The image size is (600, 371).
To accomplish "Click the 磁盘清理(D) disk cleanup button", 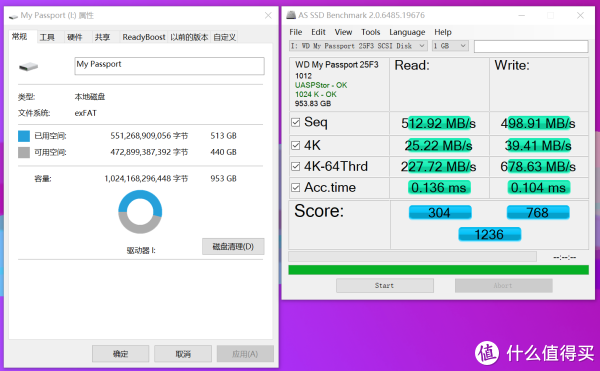I will click(233, 247).
